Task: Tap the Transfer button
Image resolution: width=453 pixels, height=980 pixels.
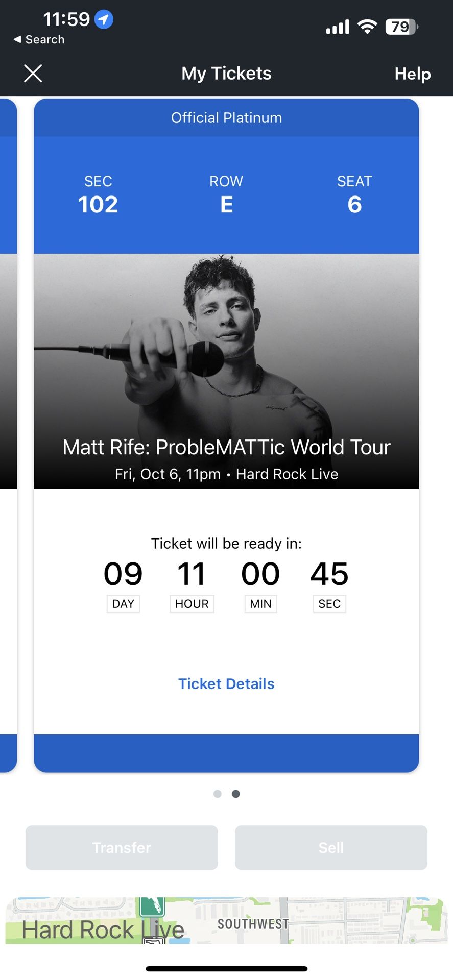Action: coord(122,847)
